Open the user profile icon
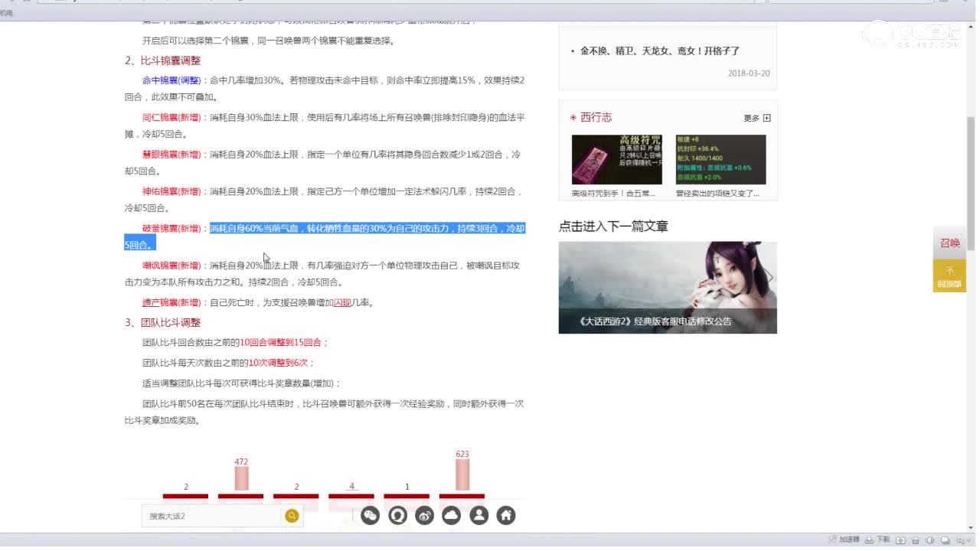Viewport: 980px width, 551px height. click(x=479, y=516)
